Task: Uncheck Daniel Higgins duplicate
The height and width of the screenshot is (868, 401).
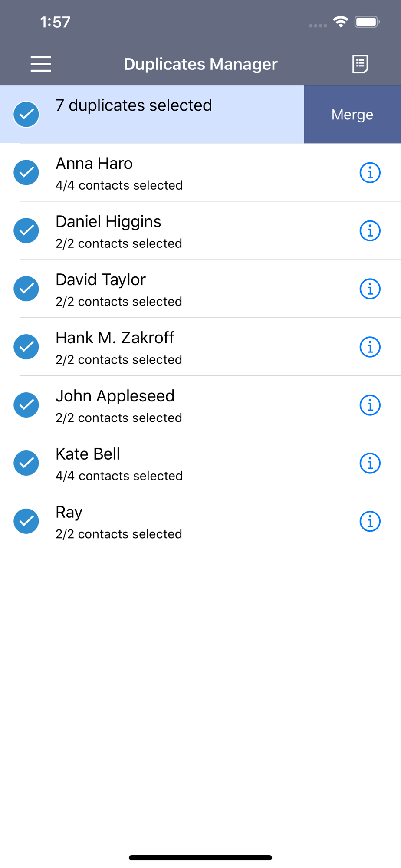Action: pyautogui.click(x=26, y=231)
